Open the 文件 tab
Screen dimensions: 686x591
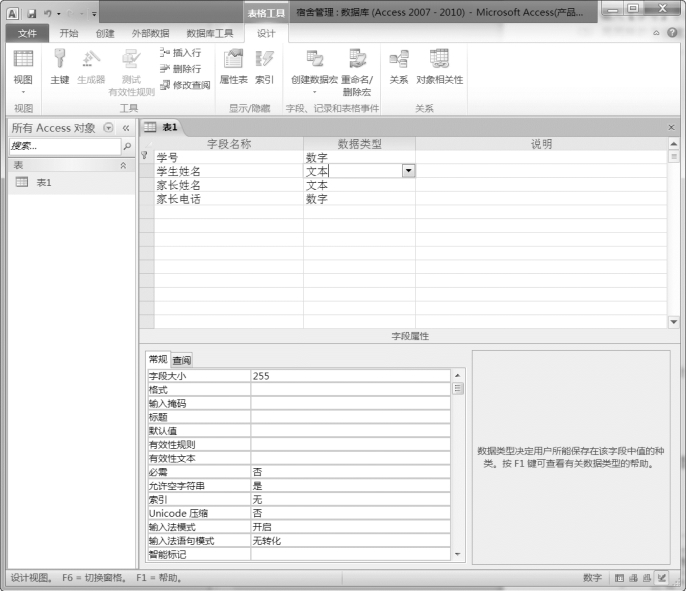pos(27,33)
